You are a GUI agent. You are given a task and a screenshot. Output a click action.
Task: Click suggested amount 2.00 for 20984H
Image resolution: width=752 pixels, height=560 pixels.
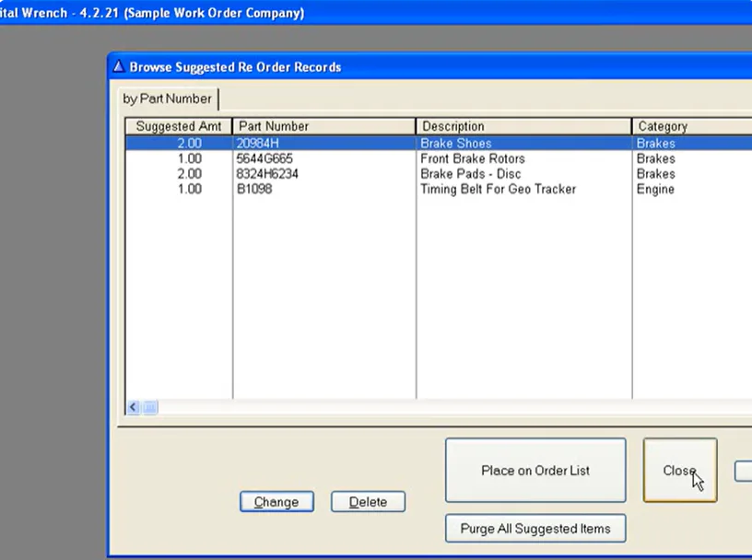(190, 144)
